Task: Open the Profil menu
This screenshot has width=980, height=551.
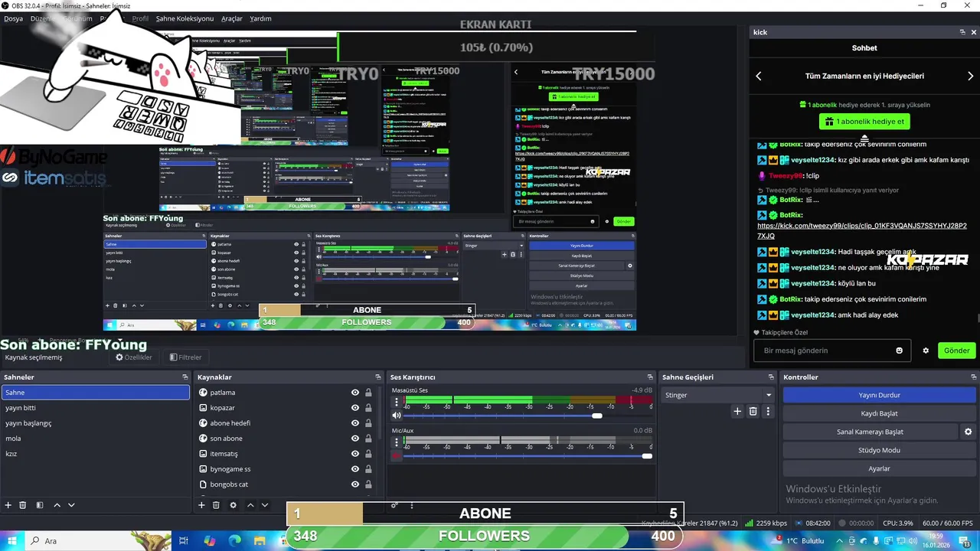Action: pyautogui.click(x=140, y=18)
